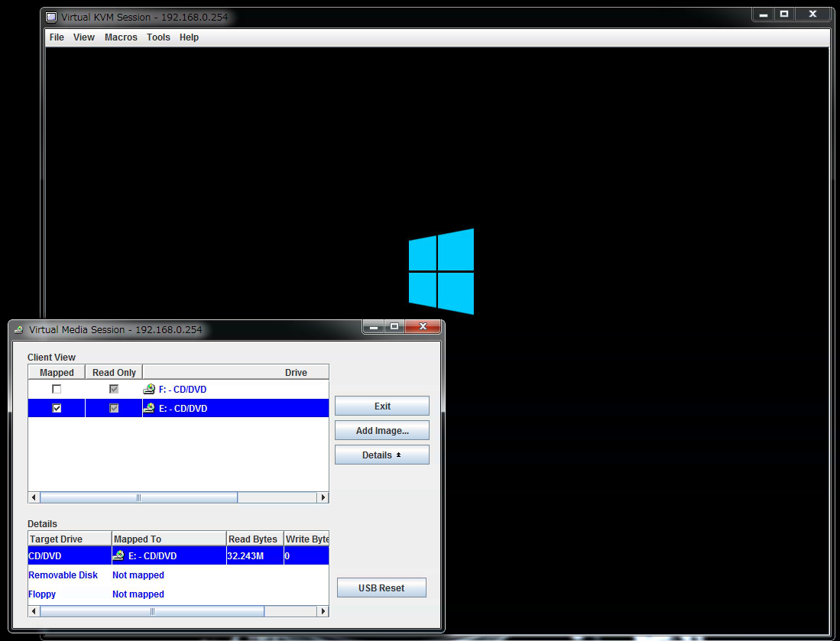Click "Not mapped" for Floppy
Screen dimensions: 840x641
(x=138, y=594)
